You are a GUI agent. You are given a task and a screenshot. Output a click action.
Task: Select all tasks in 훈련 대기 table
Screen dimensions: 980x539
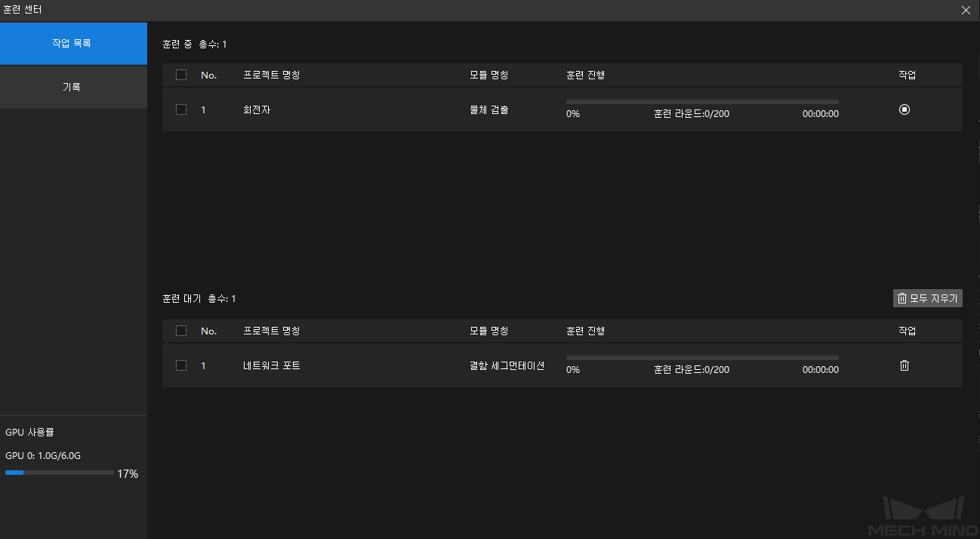(181, 331)
